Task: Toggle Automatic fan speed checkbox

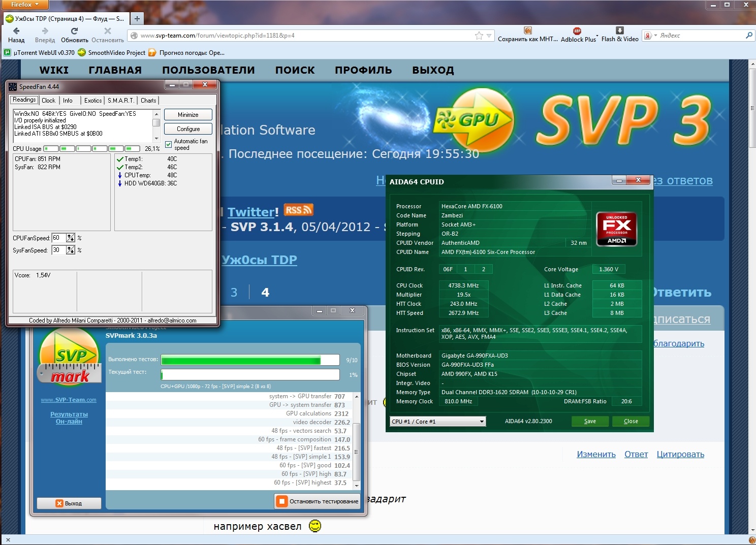Action: point(169,145)
